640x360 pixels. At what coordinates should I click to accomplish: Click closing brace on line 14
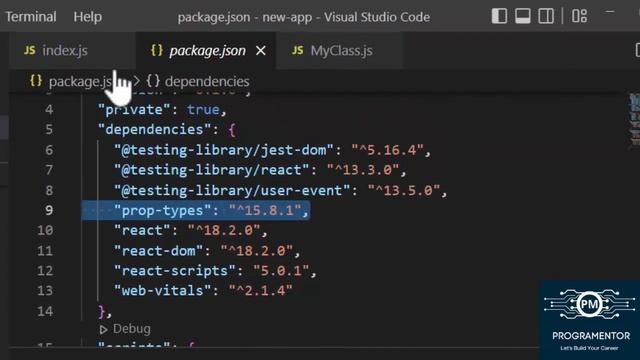coord(102,311)
